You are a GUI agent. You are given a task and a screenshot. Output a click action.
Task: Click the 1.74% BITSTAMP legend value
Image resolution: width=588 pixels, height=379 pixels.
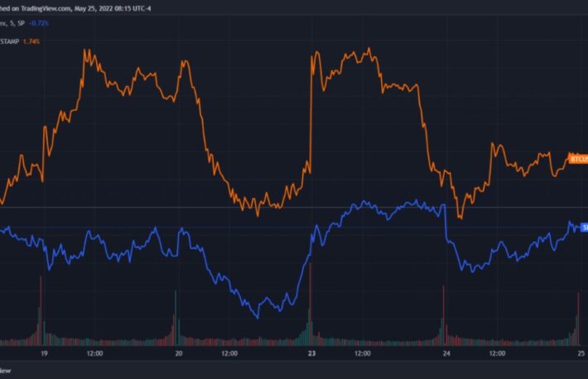pyautogui.click(x=31, y=41)
